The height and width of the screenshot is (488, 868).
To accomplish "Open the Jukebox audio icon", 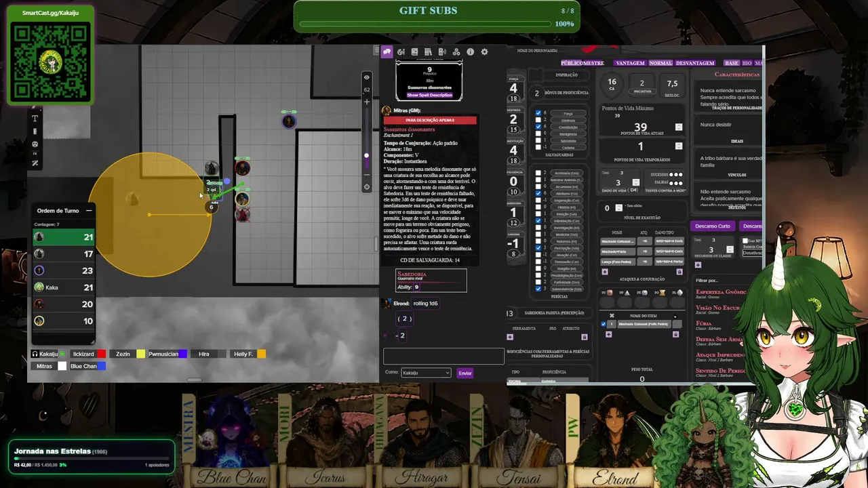I will click(x=442, y=52).
